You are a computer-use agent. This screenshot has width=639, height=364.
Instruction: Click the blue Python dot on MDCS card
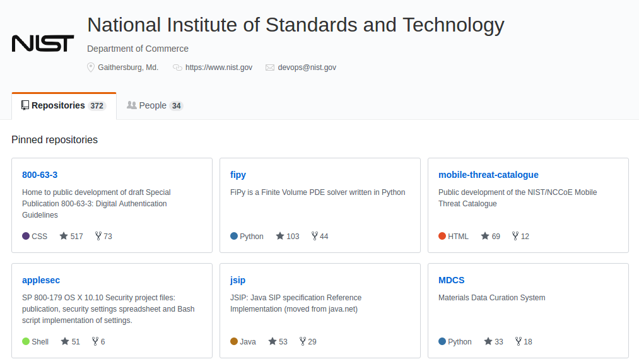pyautogui.click(x=442, y=341)
